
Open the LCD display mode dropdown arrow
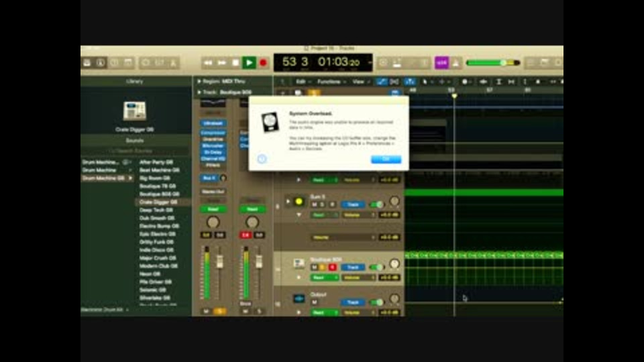pyautogui.click(x=369, y=63)
